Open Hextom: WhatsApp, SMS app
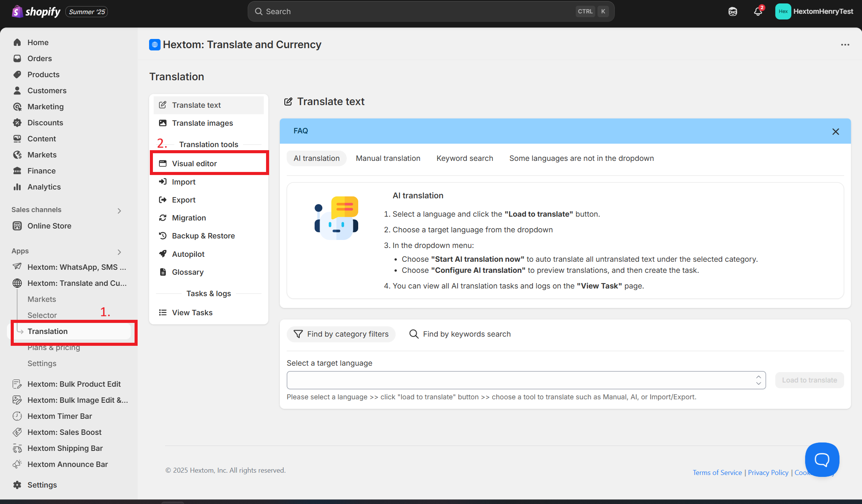This screenshot has height=504, width=862. (x=76, y=267)
